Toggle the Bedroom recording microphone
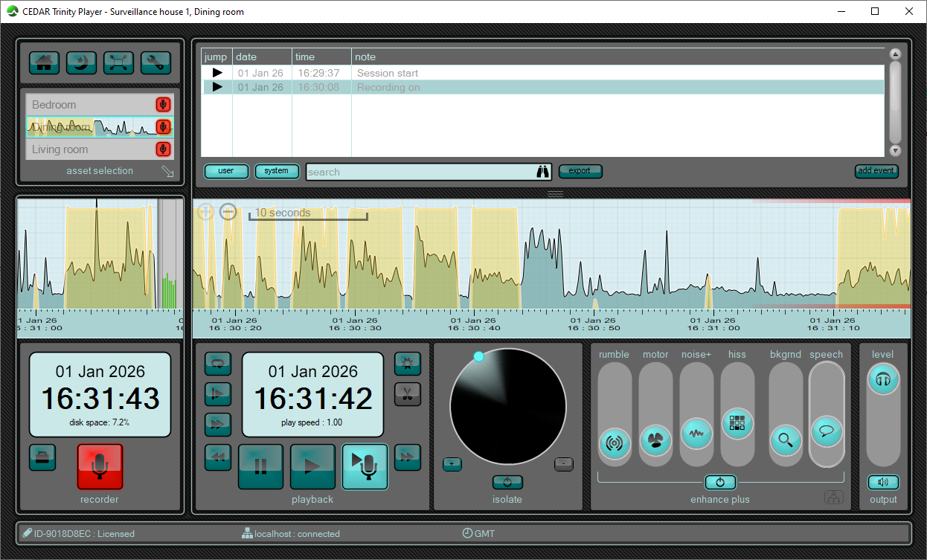This screenshot has height=560, width=927. [x=163, y=105]
